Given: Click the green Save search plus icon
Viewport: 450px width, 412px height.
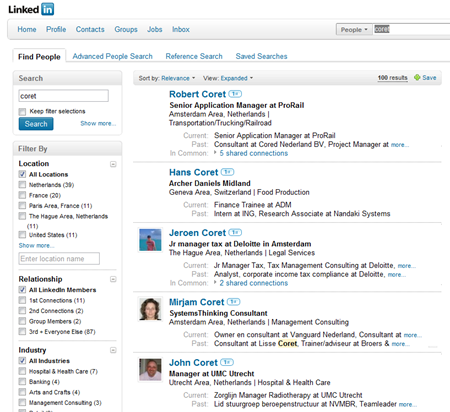Looking at the screenshot, I should 417,77.
